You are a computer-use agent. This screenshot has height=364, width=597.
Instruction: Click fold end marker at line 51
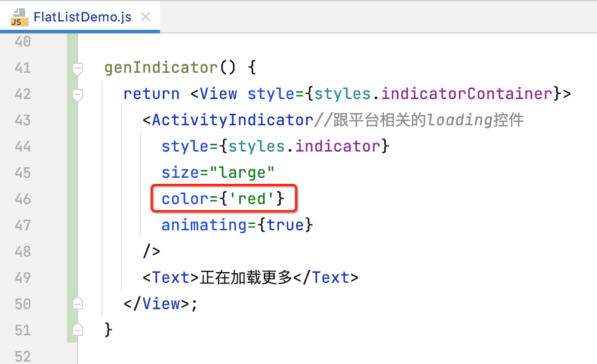(x=77, y=329)
